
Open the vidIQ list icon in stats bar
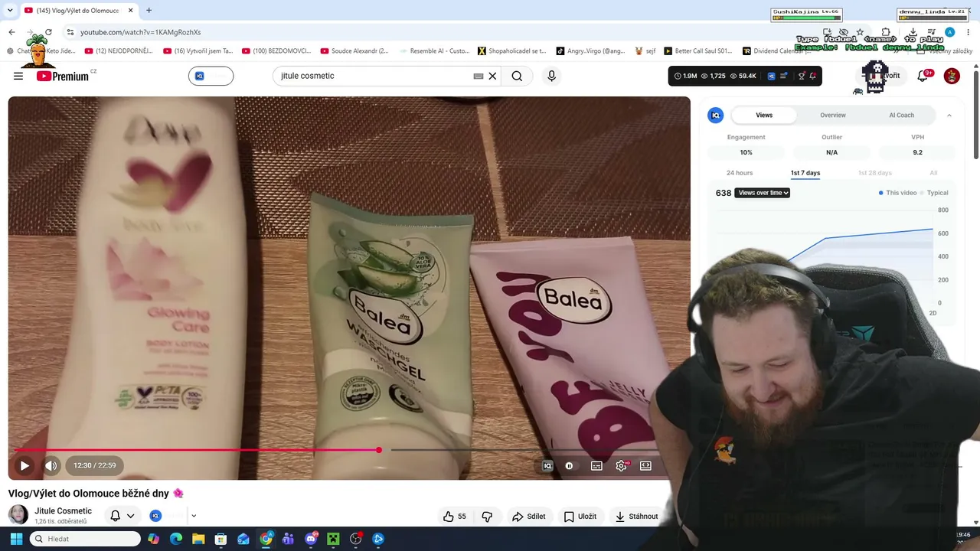coord(784,76)
